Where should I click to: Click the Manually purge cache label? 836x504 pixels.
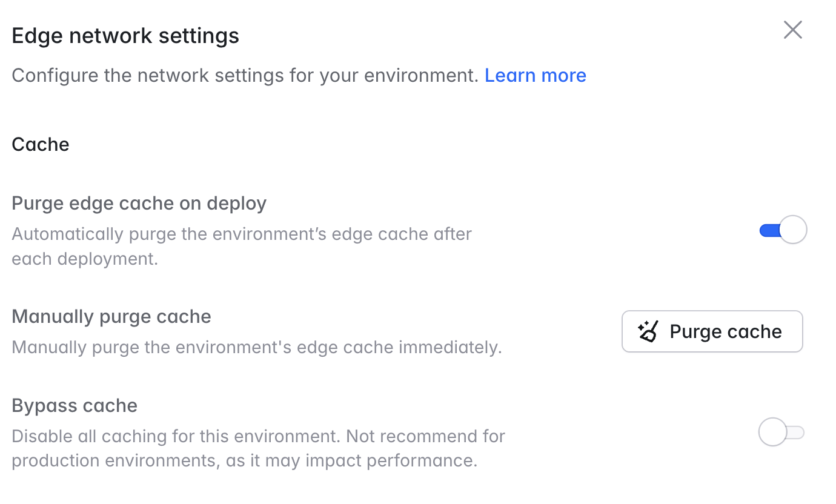(111, 316)
